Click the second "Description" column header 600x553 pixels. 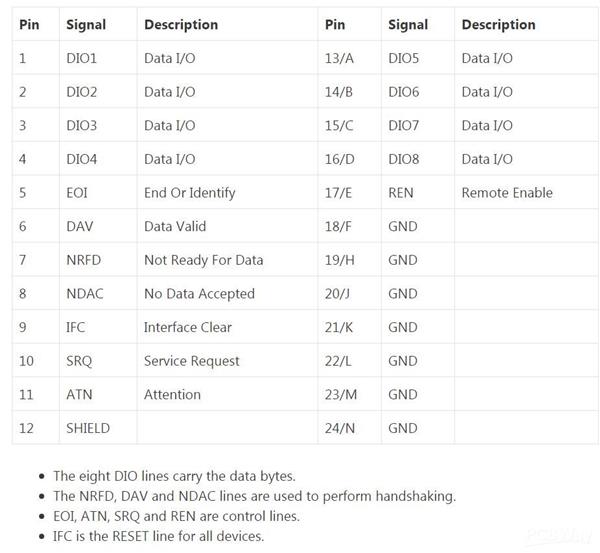click(x=498, y=24)
